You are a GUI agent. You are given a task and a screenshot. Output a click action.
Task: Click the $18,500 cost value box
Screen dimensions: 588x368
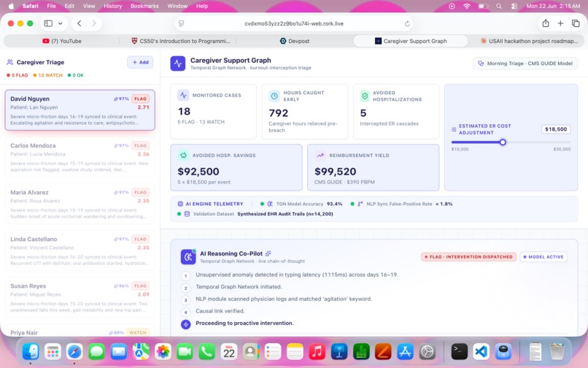556,129
